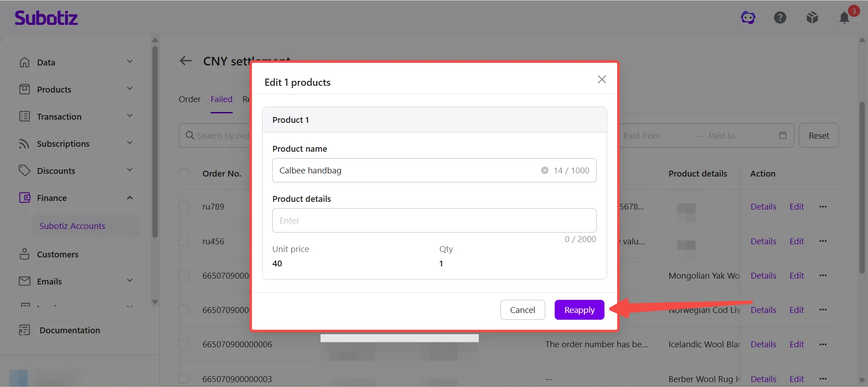Click Edit for Berber Wool Rug row
The image size is (868, 387).
pyautogui.click(x=797, y=379)
